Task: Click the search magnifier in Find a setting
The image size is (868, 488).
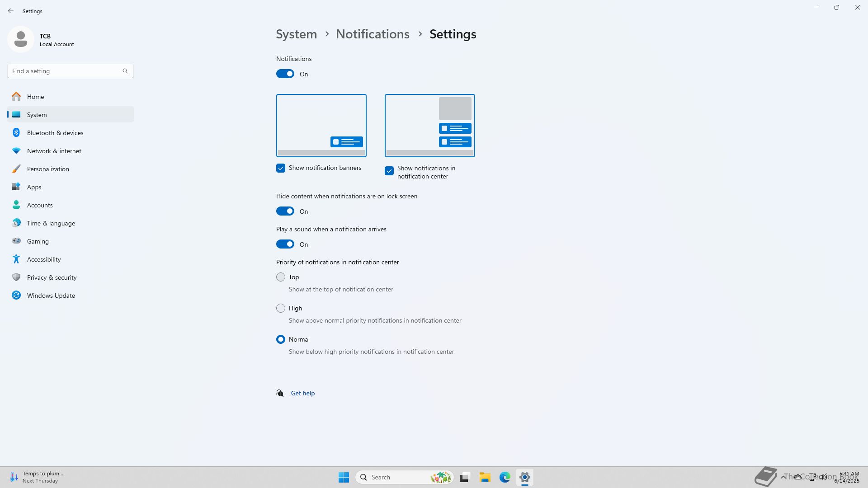Action: coord(125,71)
